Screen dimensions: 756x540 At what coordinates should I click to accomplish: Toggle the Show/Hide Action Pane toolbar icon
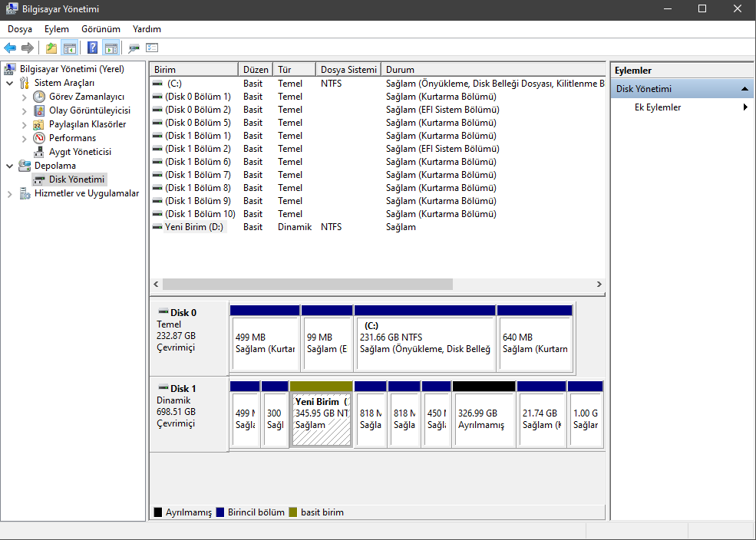111,48
